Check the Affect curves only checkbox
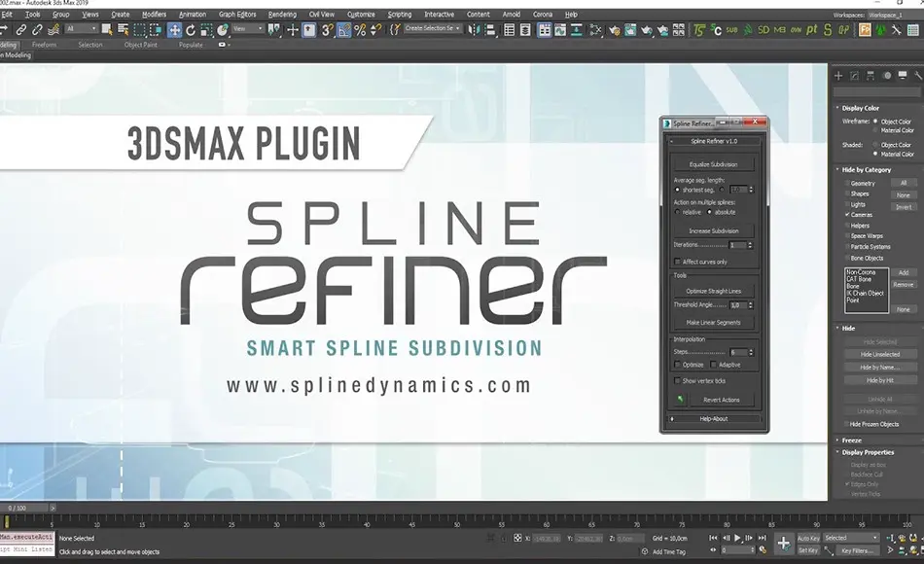 pos(676,262)
